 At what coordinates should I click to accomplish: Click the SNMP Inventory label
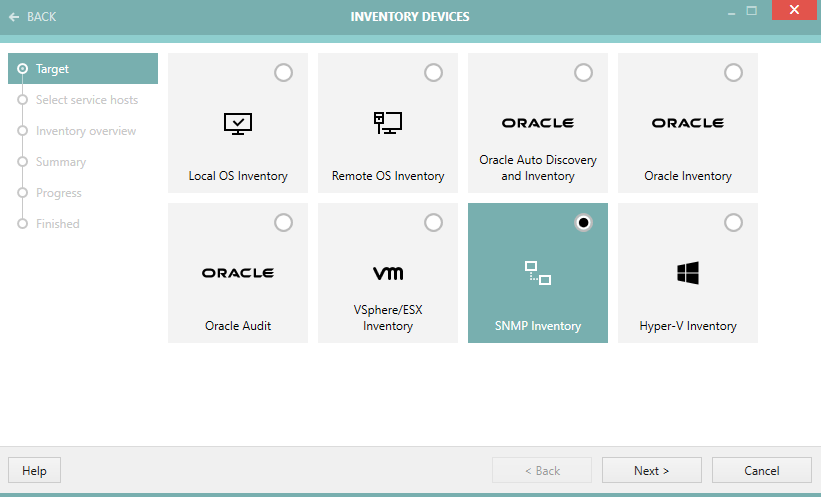click(x=538, y=326)
